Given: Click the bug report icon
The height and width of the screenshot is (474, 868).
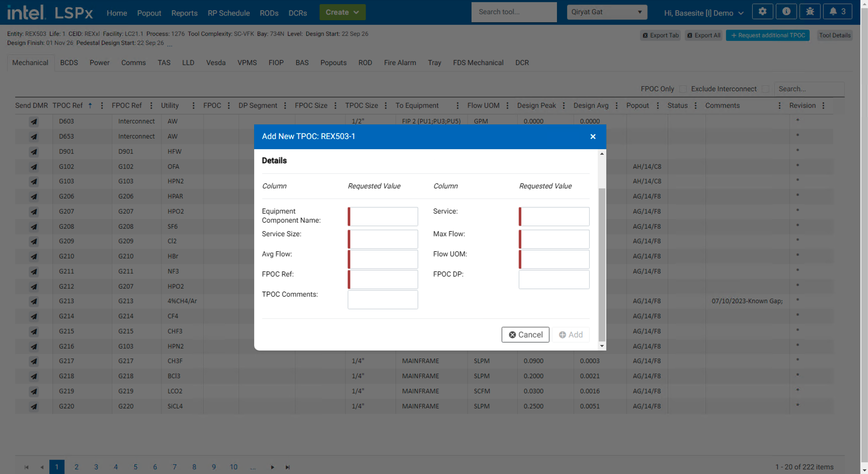Looking at the screenshot, I should pyautogui.click(x=810, y=12).
